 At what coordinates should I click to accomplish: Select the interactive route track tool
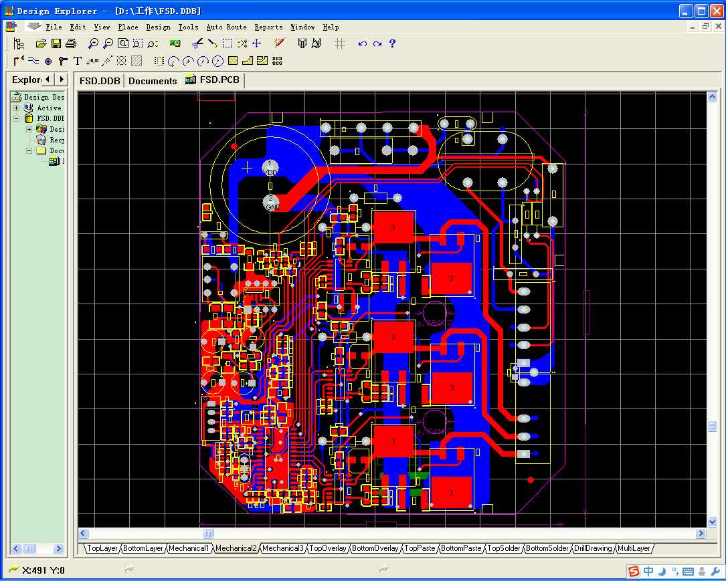19,61
